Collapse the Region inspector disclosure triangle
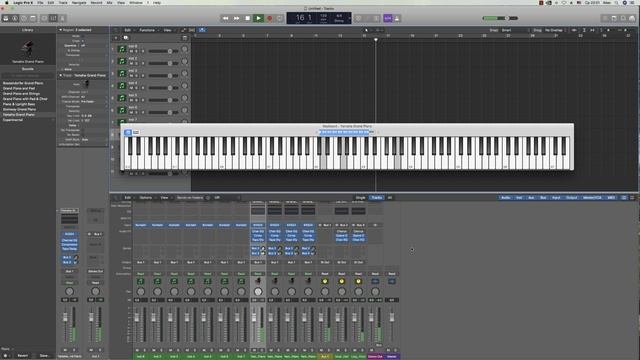 click(60, 30)
